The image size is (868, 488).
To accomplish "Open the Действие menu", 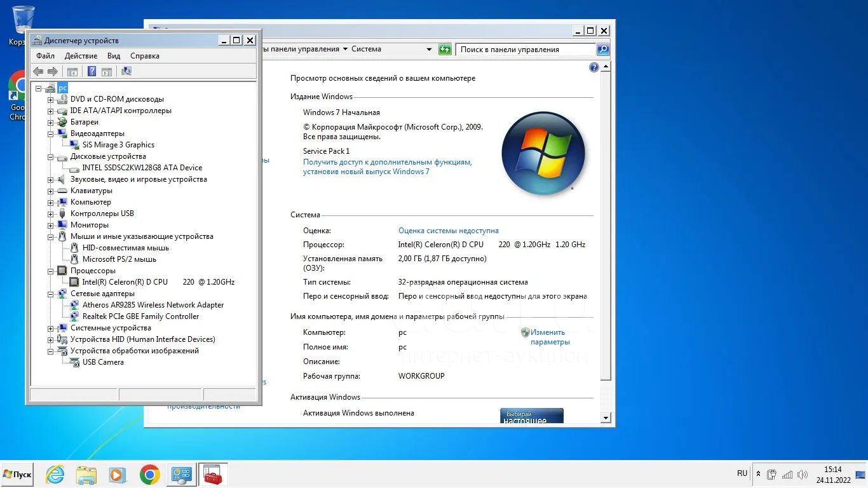I will coord(81,56).
